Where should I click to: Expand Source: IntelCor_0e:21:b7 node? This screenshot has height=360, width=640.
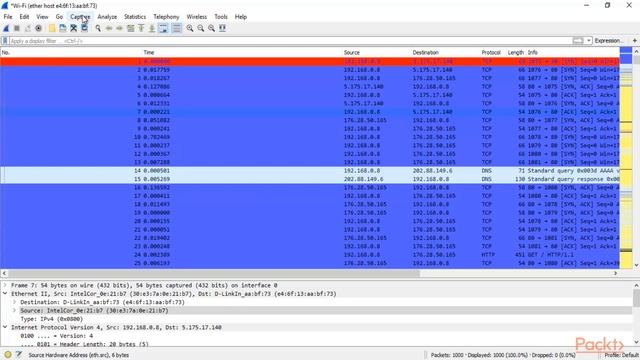(x=14, y=311)
